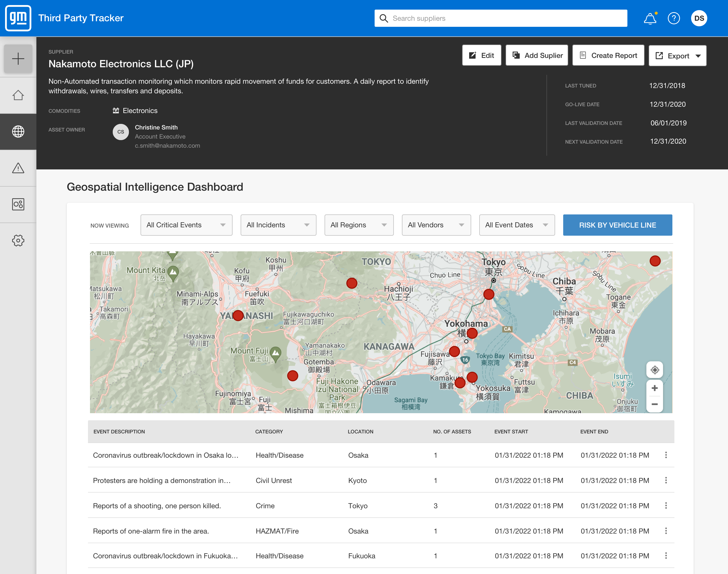Click the RISK BY VEHICLE LINE button
Image resolution: width=728 pixels, height=574 pixels.
618,225
